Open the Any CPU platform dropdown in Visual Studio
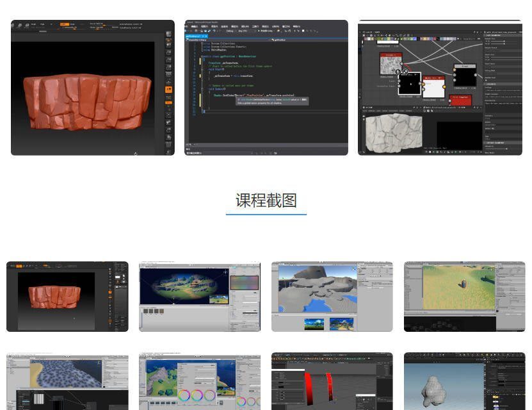532x410 pixels. 244,30
